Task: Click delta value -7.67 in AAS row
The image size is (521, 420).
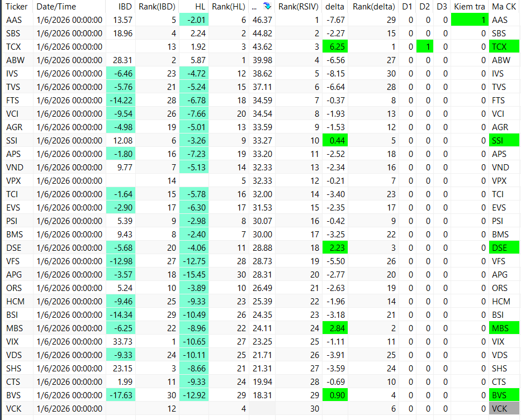Action: click(x=335, y=20)
